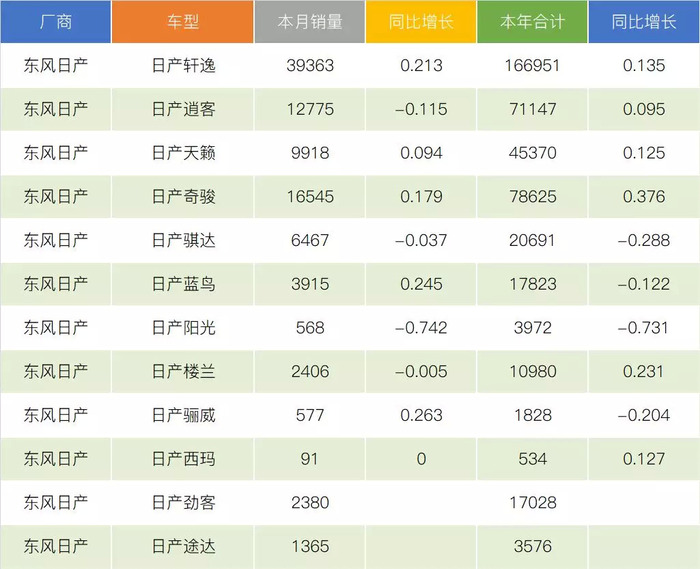The height and width of the screenshot is (569, 700).
Task: Select monthly sales value 3915
Action: tap(310, 284)
